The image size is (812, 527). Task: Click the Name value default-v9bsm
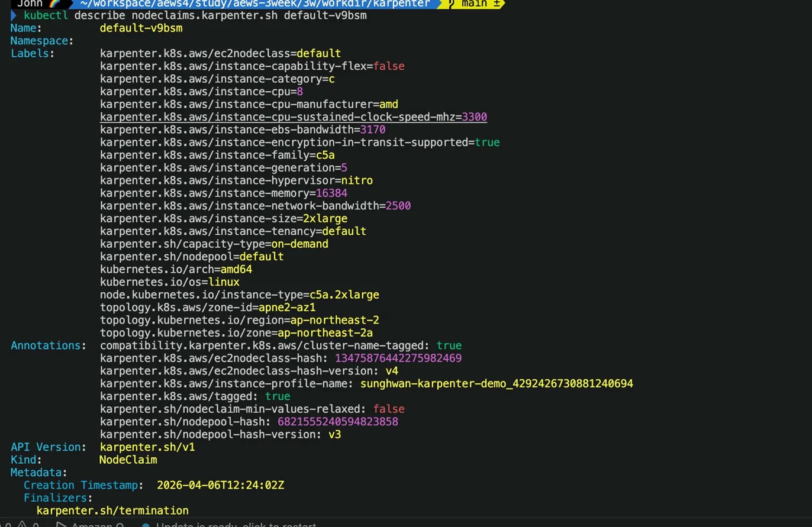141,28
